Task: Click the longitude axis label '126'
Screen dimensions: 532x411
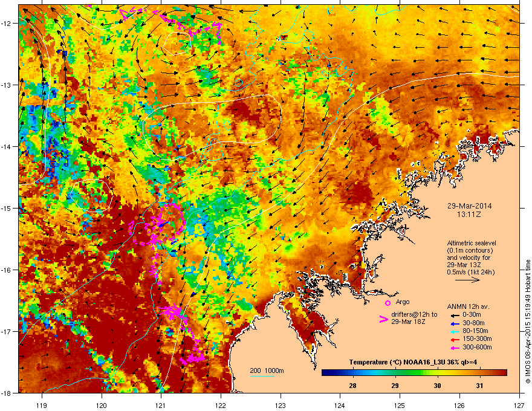Action: [x=459, y=405]
